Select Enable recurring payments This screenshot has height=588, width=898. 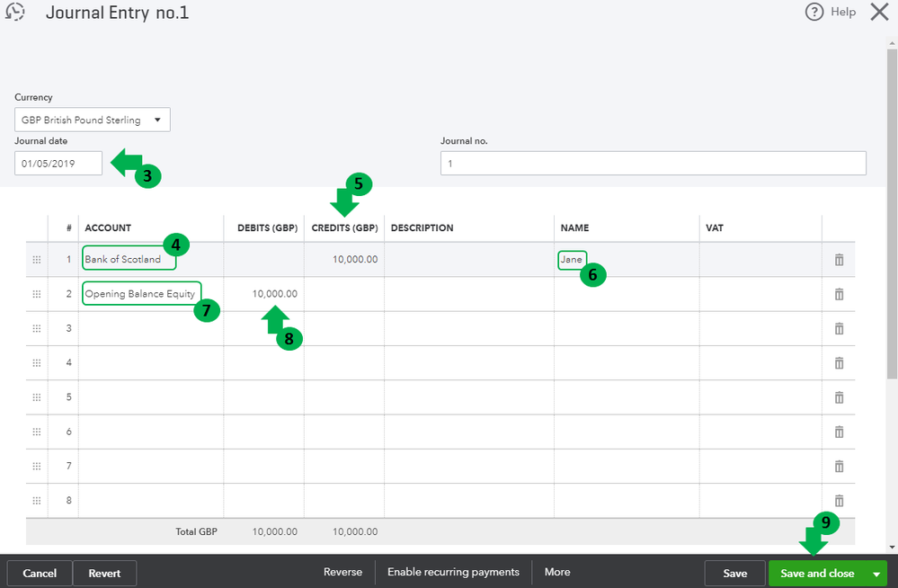tap(453, 573)
